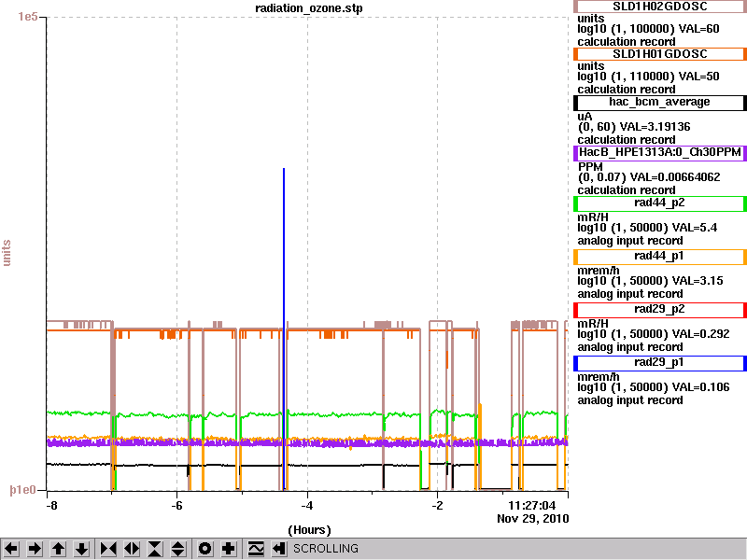Zoom in vertically on value axis
This screenshot has height=560, width=747.
pyautogui.click(x=155, y=549)
